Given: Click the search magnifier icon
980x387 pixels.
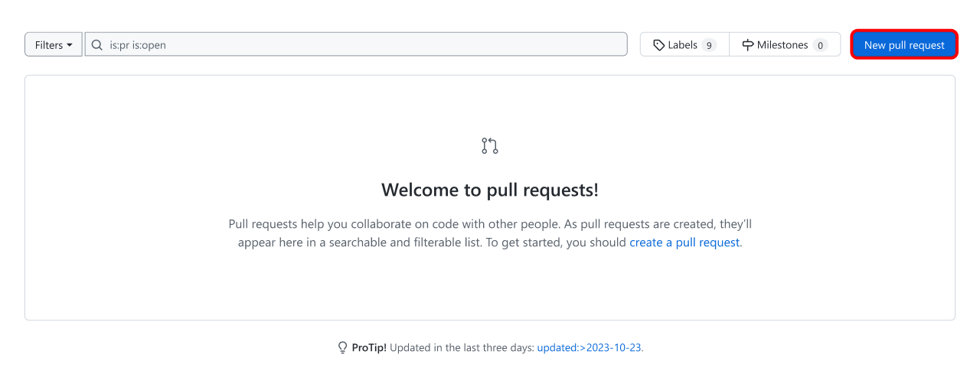Looking at the screenshot, I should pos(97,44).
